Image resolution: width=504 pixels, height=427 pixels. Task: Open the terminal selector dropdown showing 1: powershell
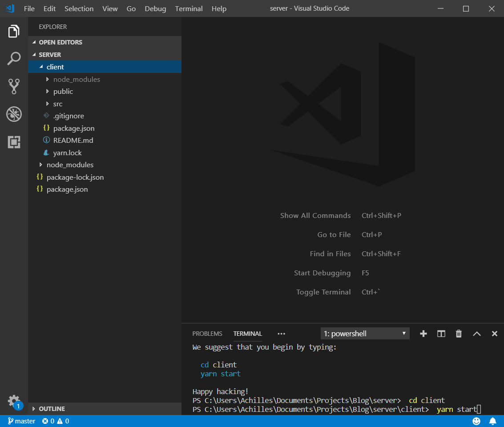click(x=365, y=333)
